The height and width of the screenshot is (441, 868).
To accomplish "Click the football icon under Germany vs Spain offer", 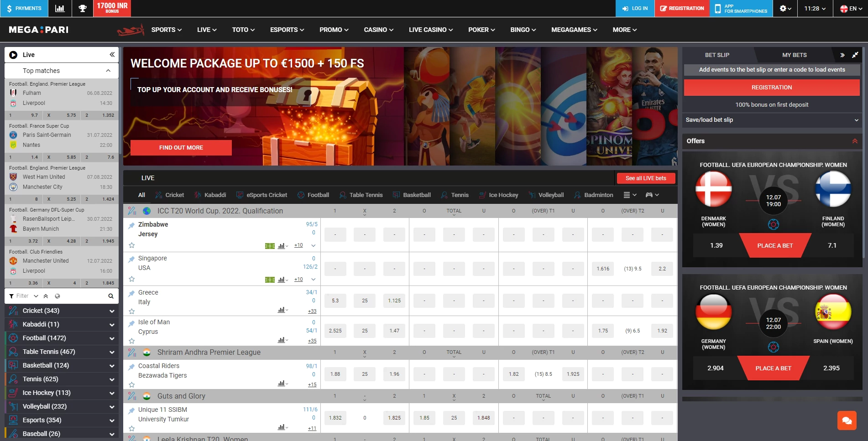I will tap(773, 347).
